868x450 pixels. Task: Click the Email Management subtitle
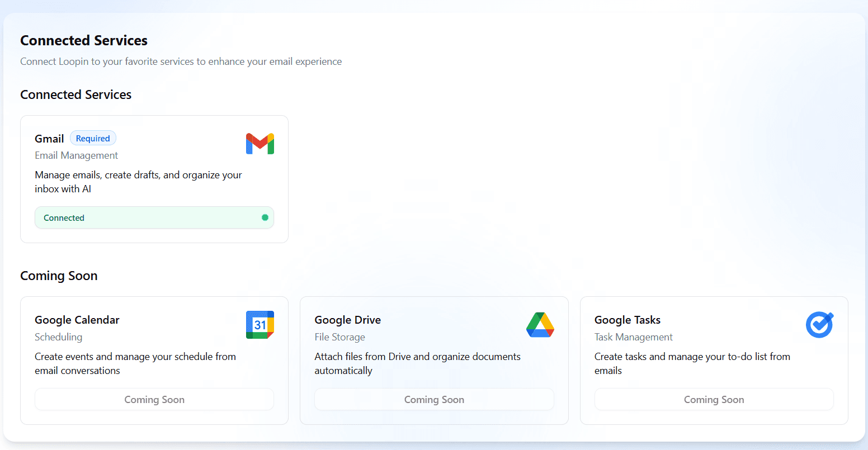(77, 155)
